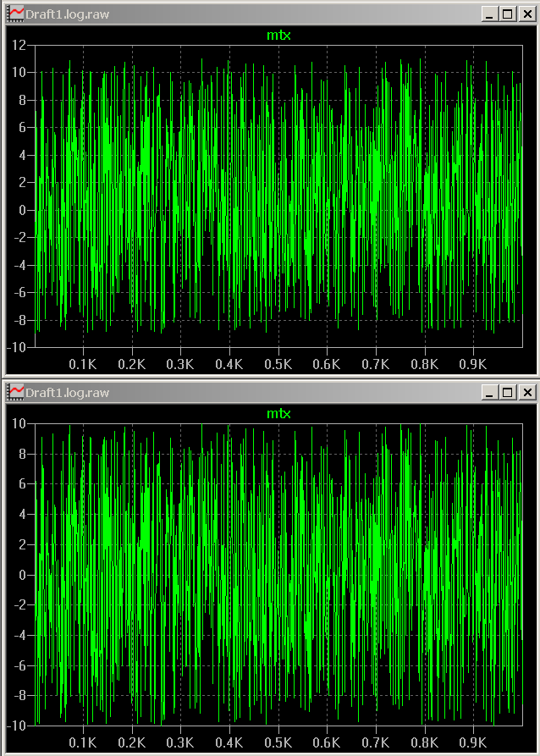This screenshot has width=540, height=756.
Task: Click the waveform icon in the top window's title bar
Action: (x=16, y=14)
